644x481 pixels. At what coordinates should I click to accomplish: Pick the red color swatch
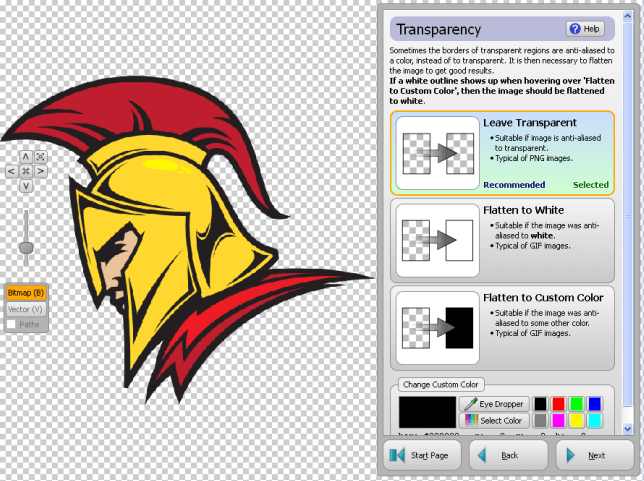coord(560,403)
